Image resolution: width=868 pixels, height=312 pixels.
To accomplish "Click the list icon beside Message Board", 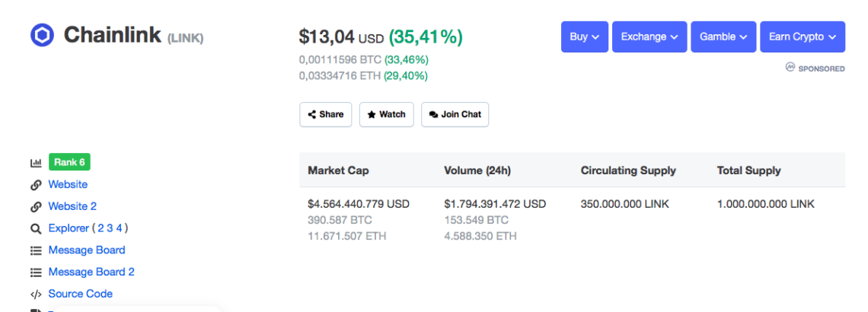I will tap(36, 250).
